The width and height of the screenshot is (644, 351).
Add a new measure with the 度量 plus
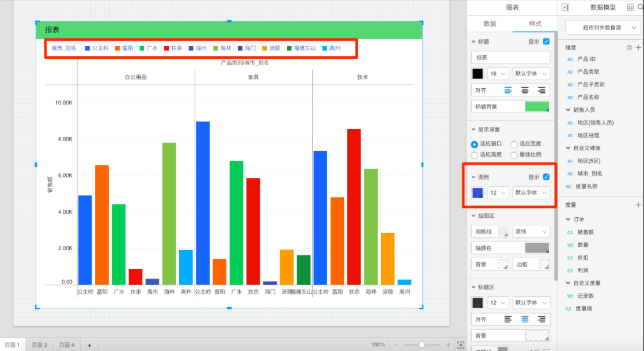pos(638,205)
